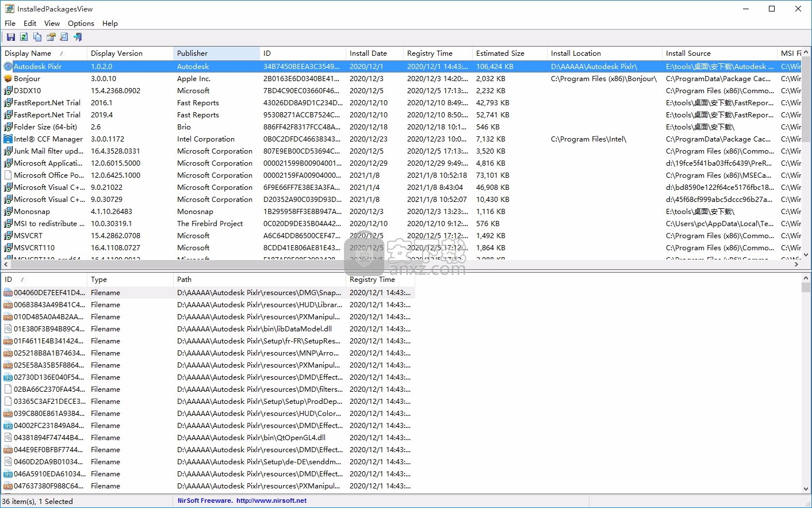Screen dimensions: 812x508
Task: Click the Autodesk Pixlr row icon
Action: point(8,67)
